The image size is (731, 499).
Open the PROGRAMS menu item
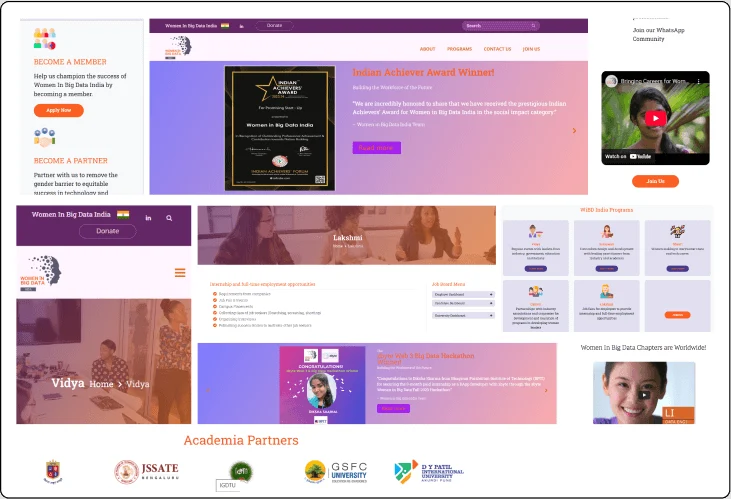click(460, 49)
